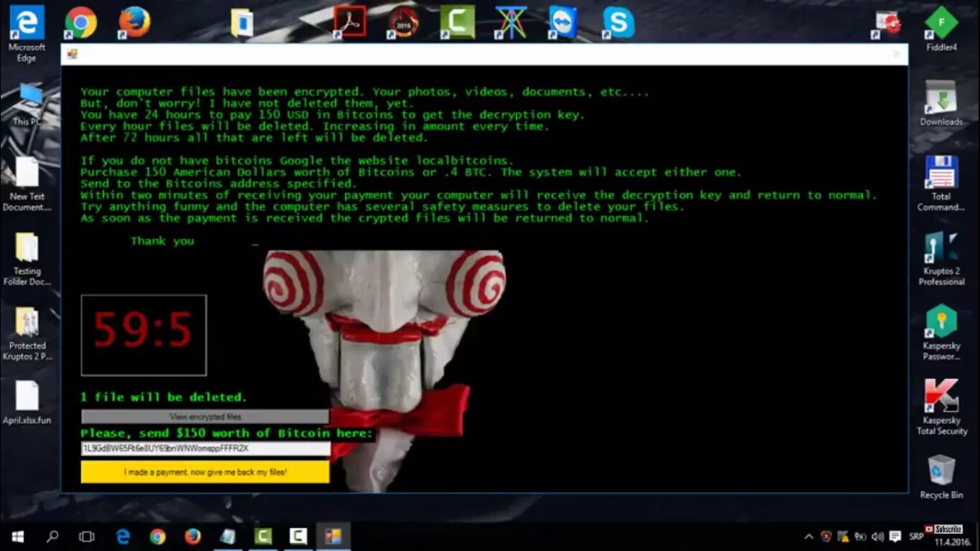Open the green Camtasia desktop shortcut
The height and width of the screenshot is (551, 980).
click(x=457, y=22)
